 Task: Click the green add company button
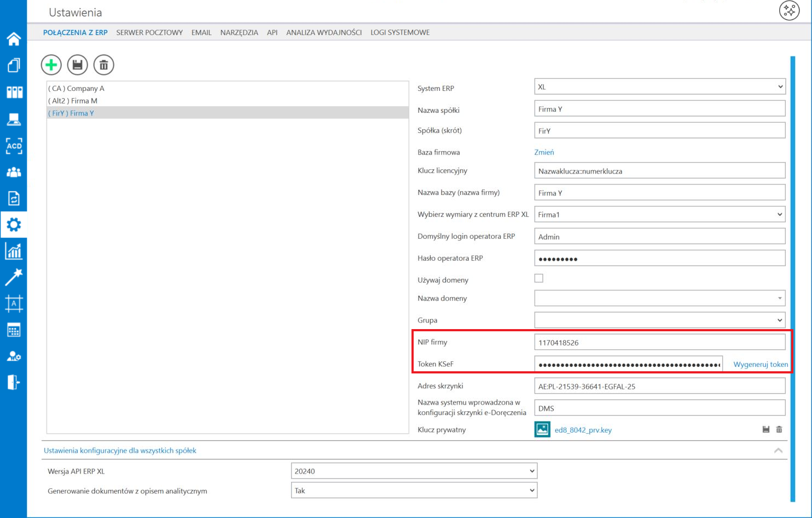tap(51, 65)
